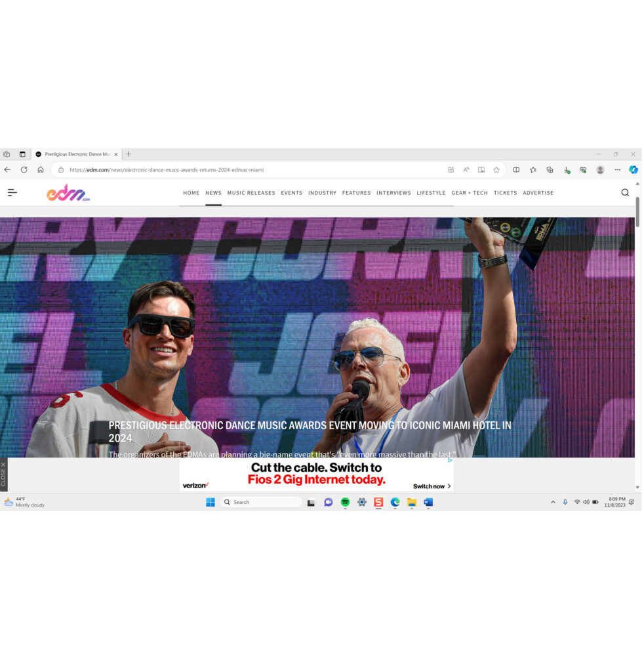Add this page to favorites with the star icon
The image size is (644, 672).
(x=496, y=169)
